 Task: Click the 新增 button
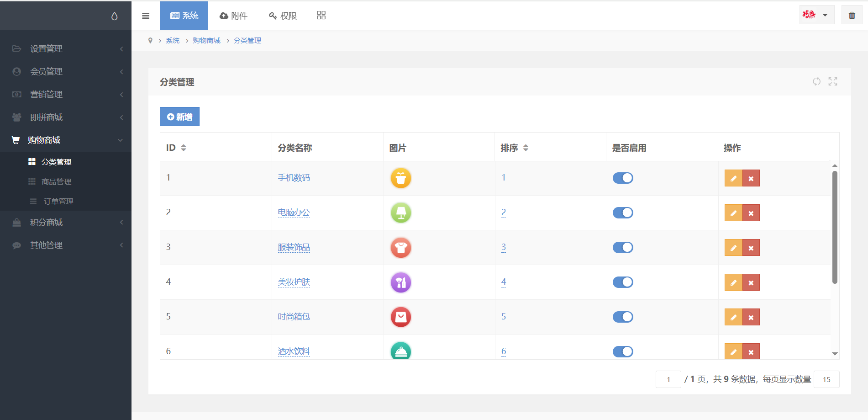pos(179,117)
